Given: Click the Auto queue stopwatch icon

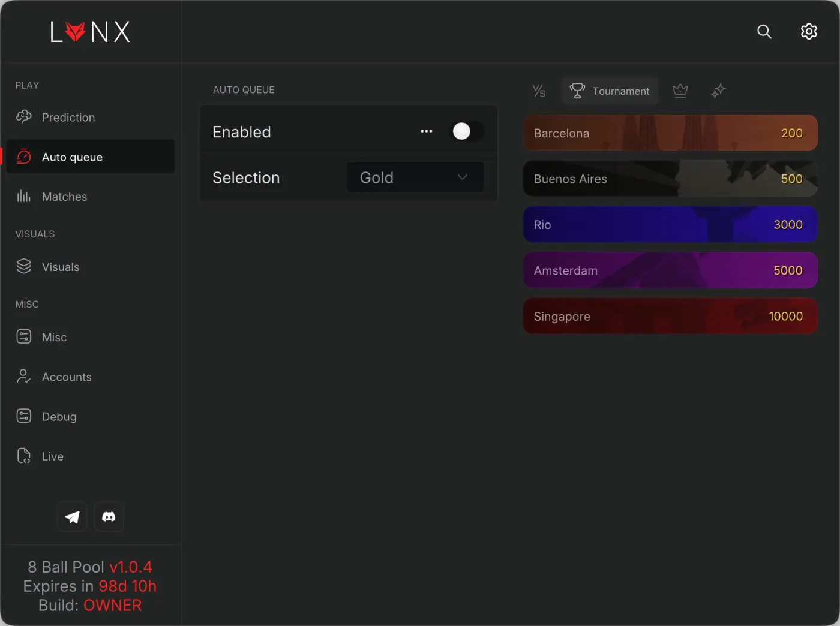Looking at the screenshot, I should coord(24,156).
